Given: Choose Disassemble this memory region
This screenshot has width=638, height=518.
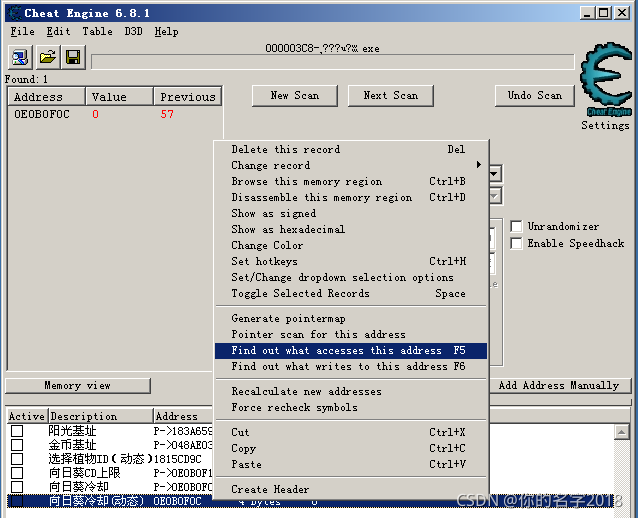Looking at the screenshot, I should tap(351, 197).
